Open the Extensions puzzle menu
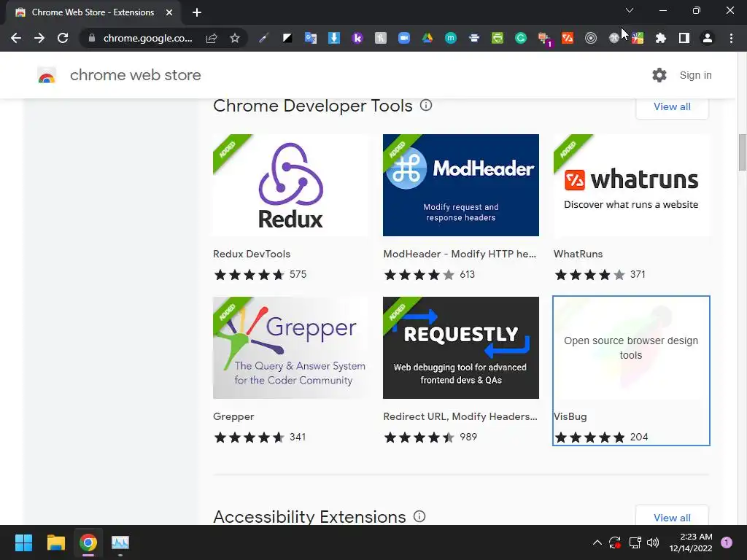 click(x=661, y=38)
